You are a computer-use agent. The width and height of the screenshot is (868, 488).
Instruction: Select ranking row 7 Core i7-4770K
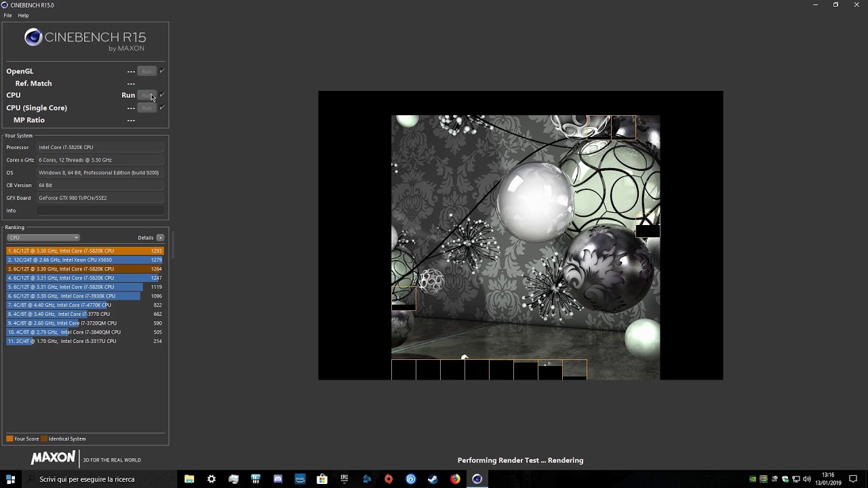pos(85,305)
